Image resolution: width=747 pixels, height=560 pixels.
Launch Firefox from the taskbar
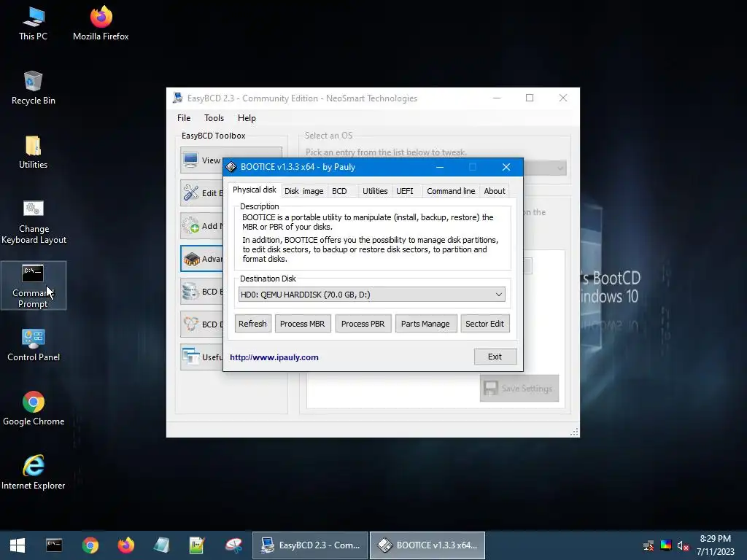[125, 545]
